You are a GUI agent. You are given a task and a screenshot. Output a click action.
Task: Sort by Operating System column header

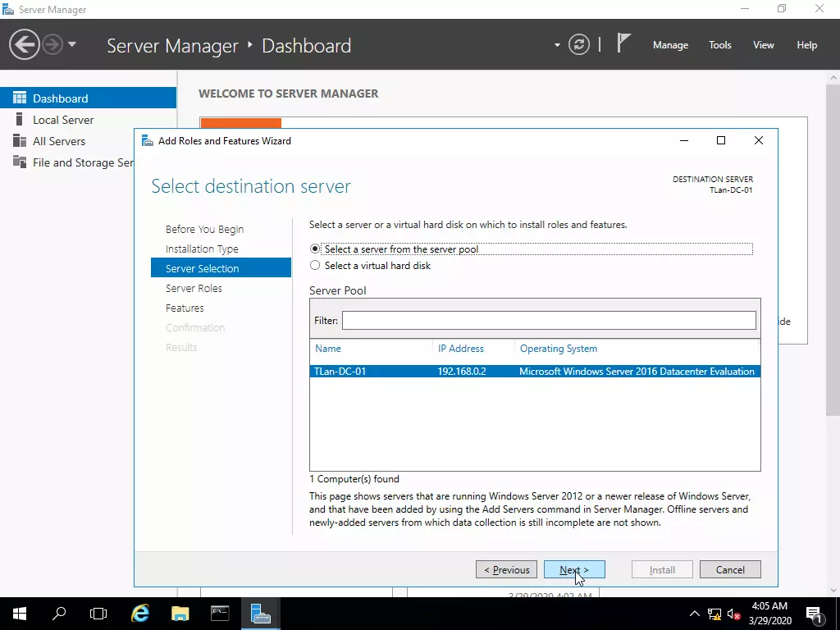click(558, 349)
